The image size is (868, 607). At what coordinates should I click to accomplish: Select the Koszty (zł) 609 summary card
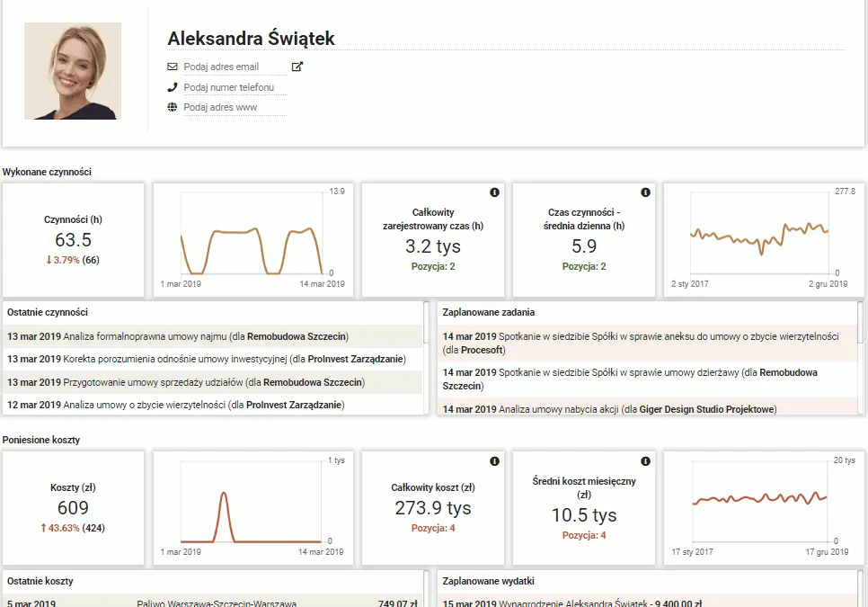(x=73, y=508)
